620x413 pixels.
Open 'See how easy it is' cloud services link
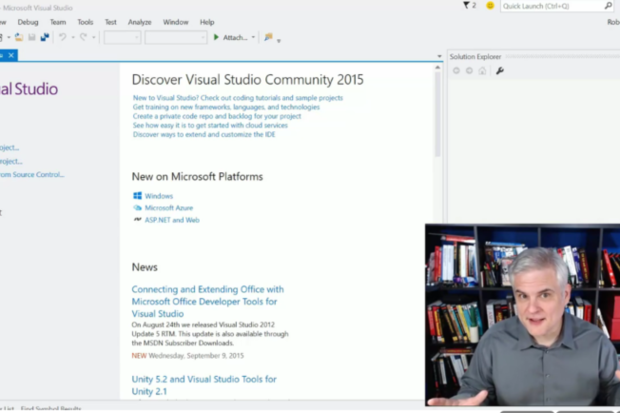pyautogui.click(x=210, y=125)
